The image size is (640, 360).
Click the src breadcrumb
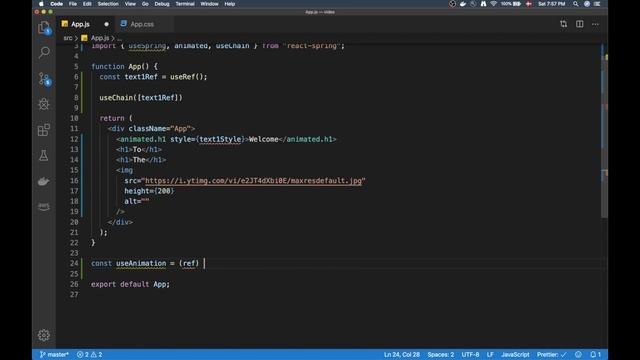68,38
